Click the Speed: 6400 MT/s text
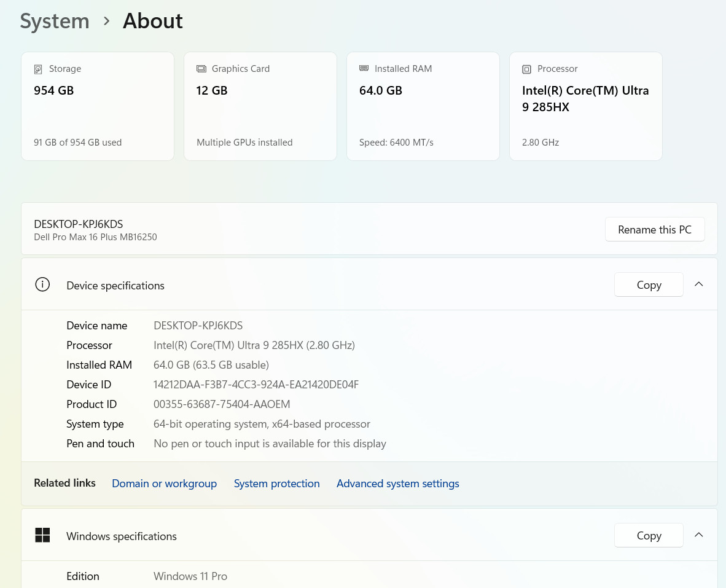 (396, 143)
